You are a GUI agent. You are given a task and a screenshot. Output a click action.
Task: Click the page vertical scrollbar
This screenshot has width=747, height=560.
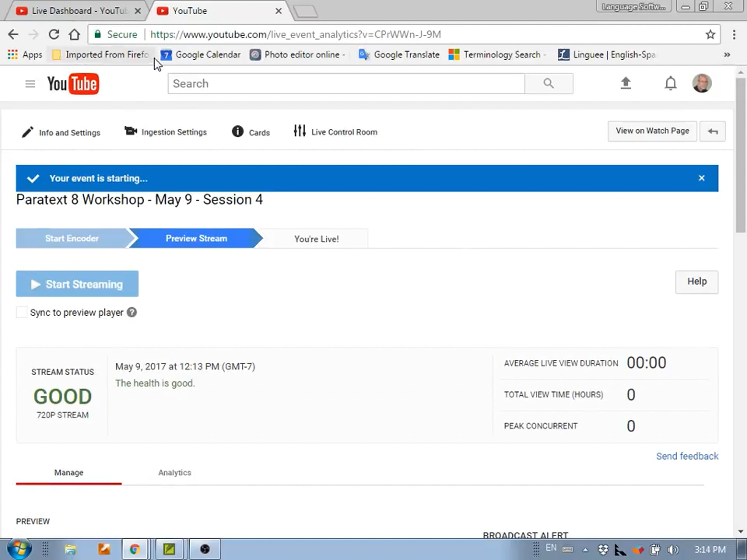pos(740,155)
